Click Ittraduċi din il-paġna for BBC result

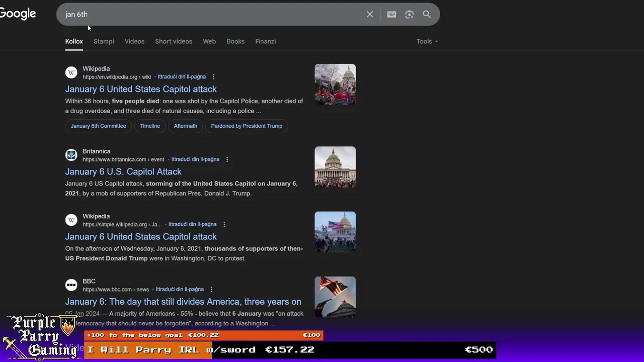point(180,290)
